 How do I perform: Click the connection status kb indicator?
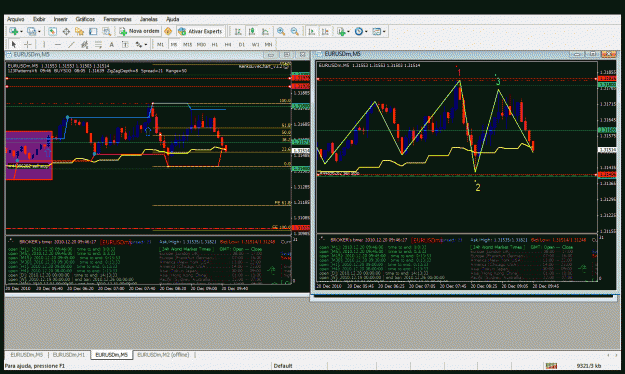pos(589,366)
